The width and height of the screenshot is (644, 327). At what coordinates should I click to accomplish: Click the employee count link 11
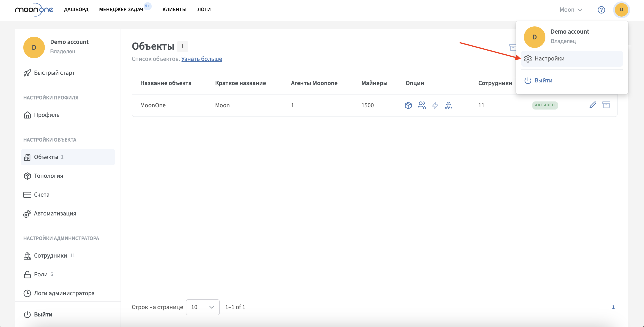point(481,105)
